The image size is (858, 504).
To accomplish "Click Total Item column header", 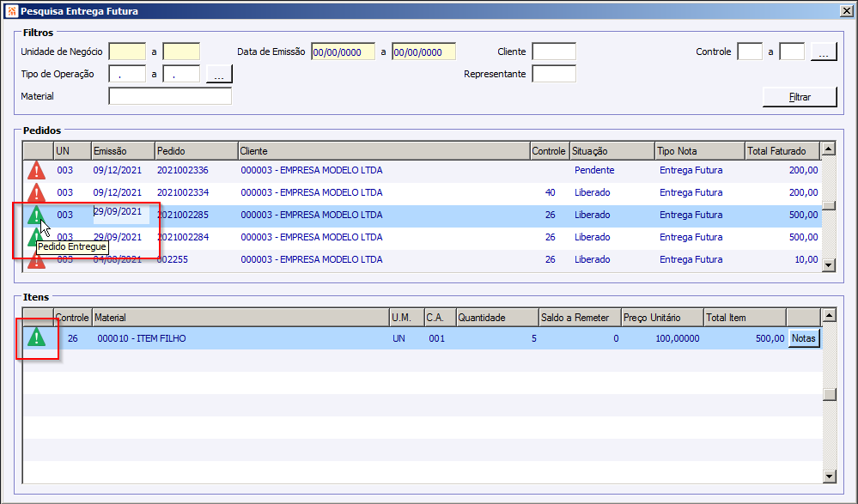I will click(x=745, y=318).
